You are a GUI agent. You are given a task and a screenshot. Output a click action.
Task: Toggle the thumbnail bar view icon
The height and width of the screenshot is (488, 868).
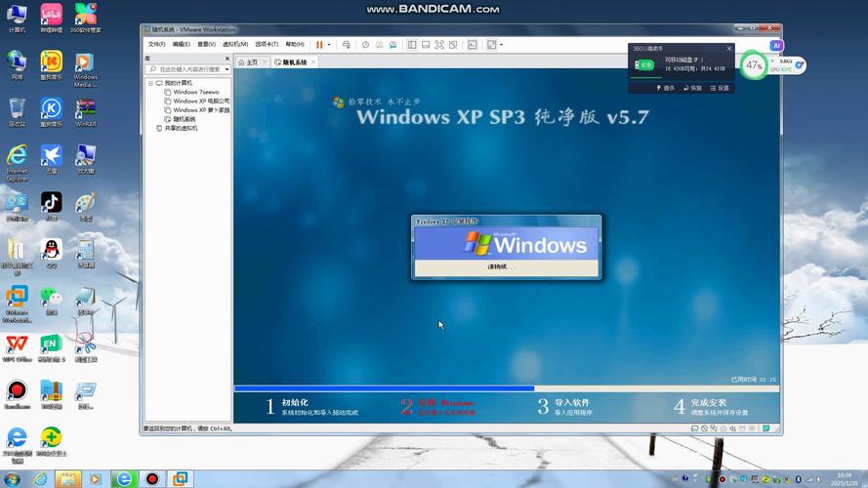click(x=426, y=44)
